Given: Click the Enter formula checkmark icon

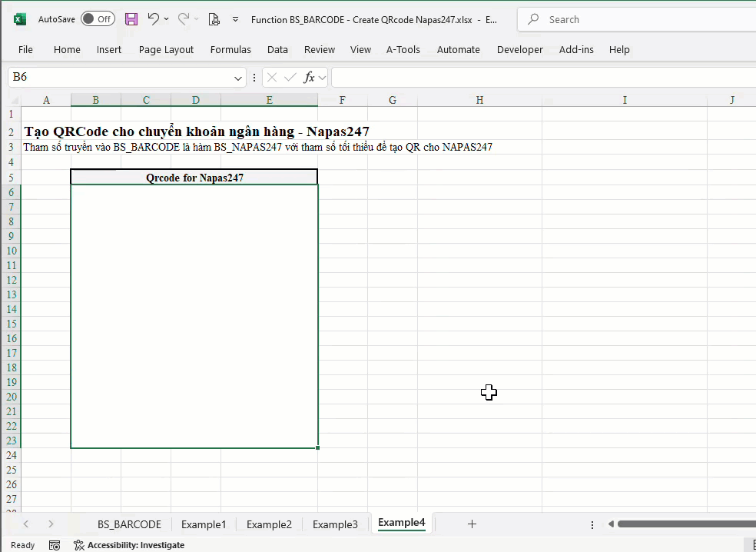Looking at the screenshot, I should coord(290,78).
